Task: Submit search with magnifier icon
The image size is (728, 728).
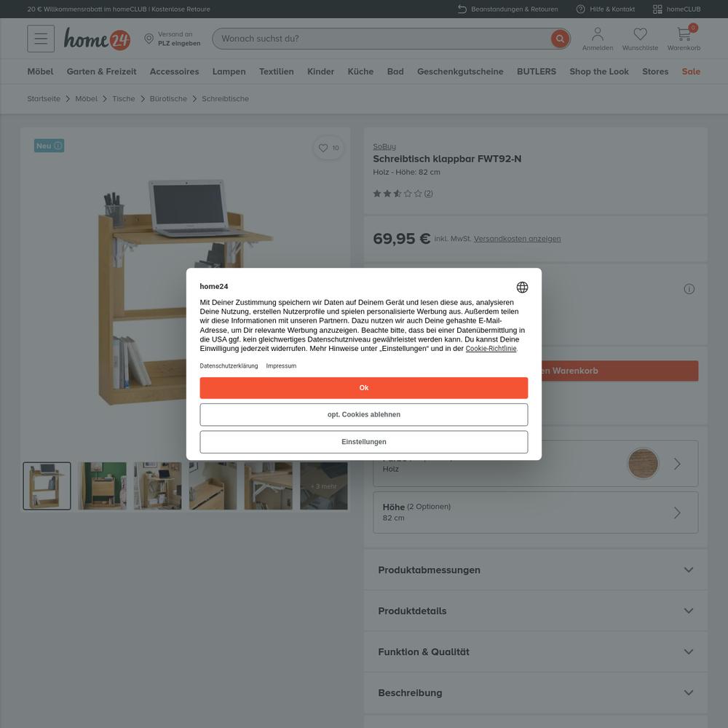Action: pos(560,39)
